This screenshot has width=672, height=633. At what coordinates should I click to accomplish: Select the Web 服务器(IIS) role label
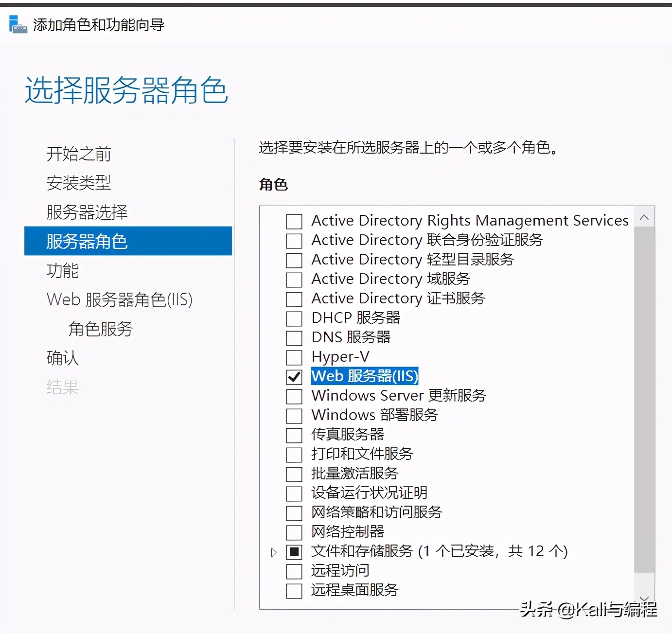(365, 376)
